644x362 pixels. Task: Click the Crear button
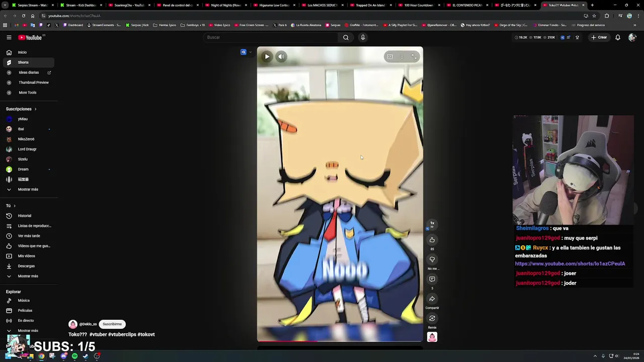tap(599, 37)
